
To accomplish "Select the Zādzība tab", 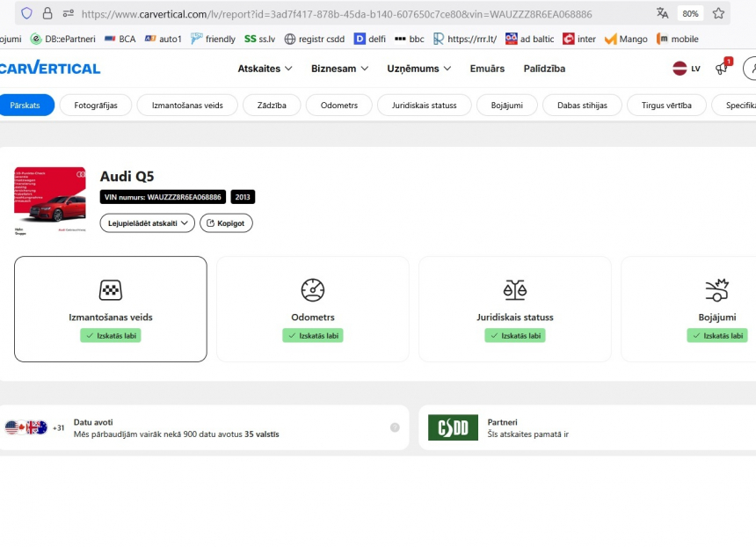I will pyautogui.click(x=272, y=106).
